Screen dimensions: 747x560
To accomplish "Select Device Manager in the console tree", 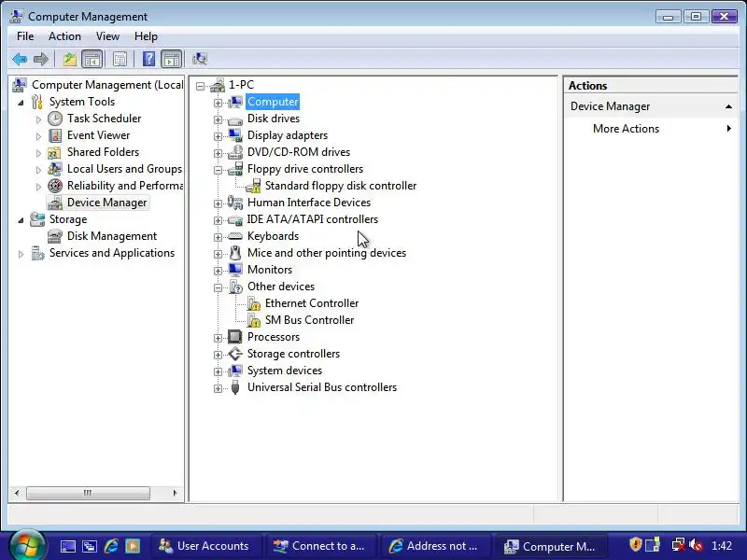I will pos(106,203).
